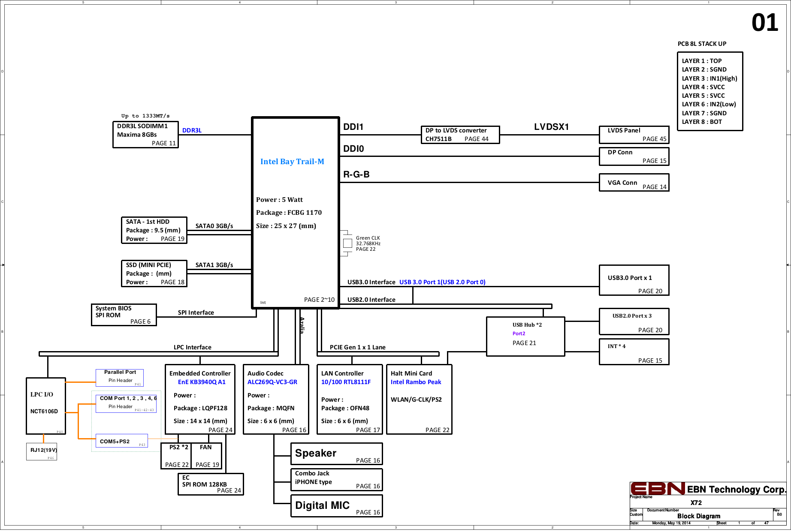Select the System BIOS SPI ROM block
This screenshot has width=791, height=532.
click(x=124, y=315)
